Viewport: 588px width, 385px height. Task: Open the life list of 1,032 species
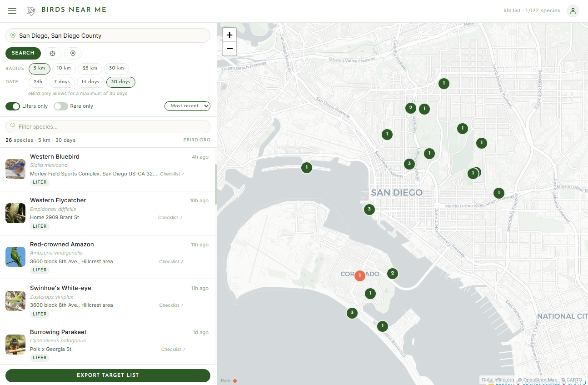(532, 10)
